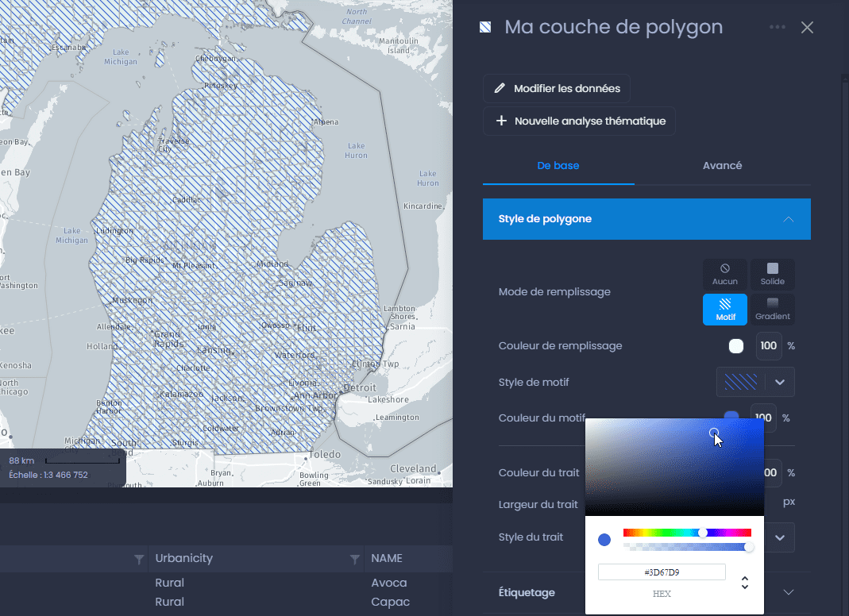Viewport: 849px width, 616px height.
Task: Select the Gradient fill mode
Action: (772, 310)
